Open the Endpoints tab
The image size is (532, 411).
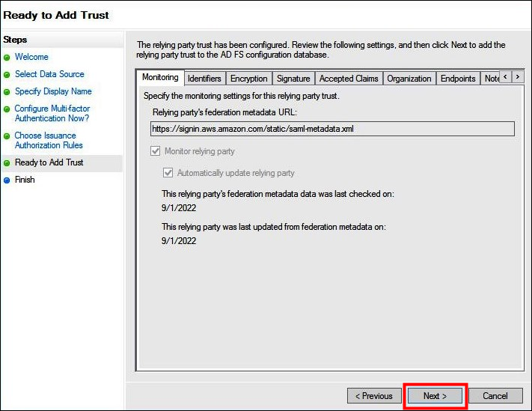tap(458, 79)
